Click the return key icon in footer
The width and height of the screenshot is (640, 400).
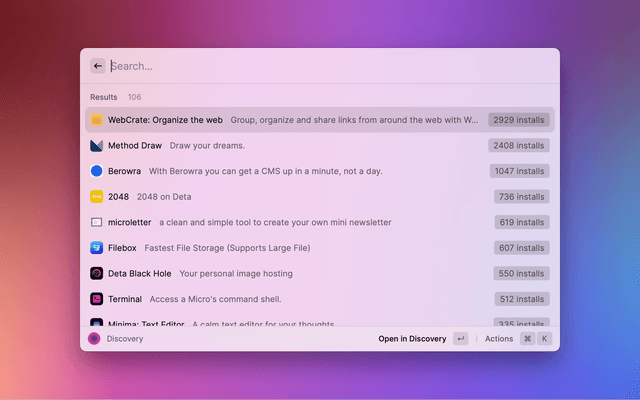tap(460, 339)
